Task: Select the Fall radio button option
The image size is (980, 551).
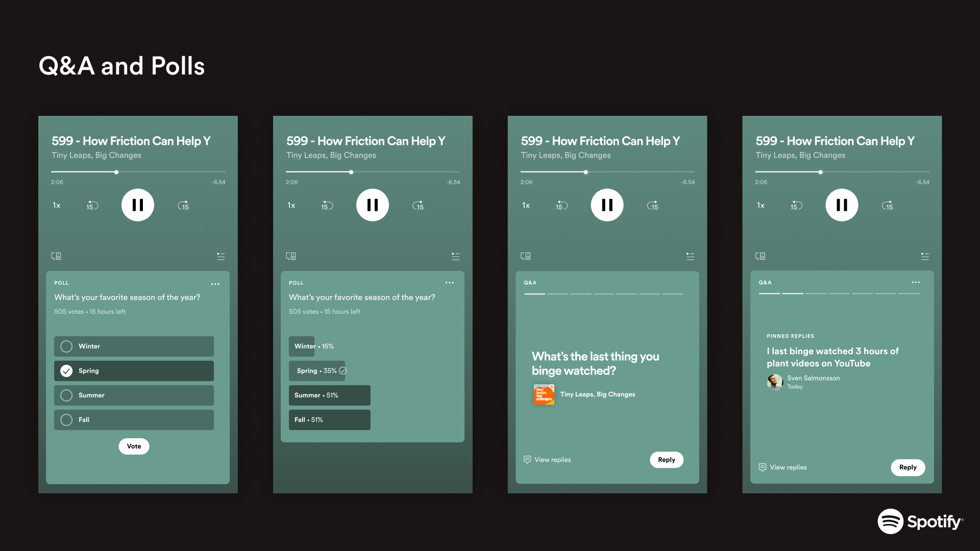Action: click(x=66, y=419)
